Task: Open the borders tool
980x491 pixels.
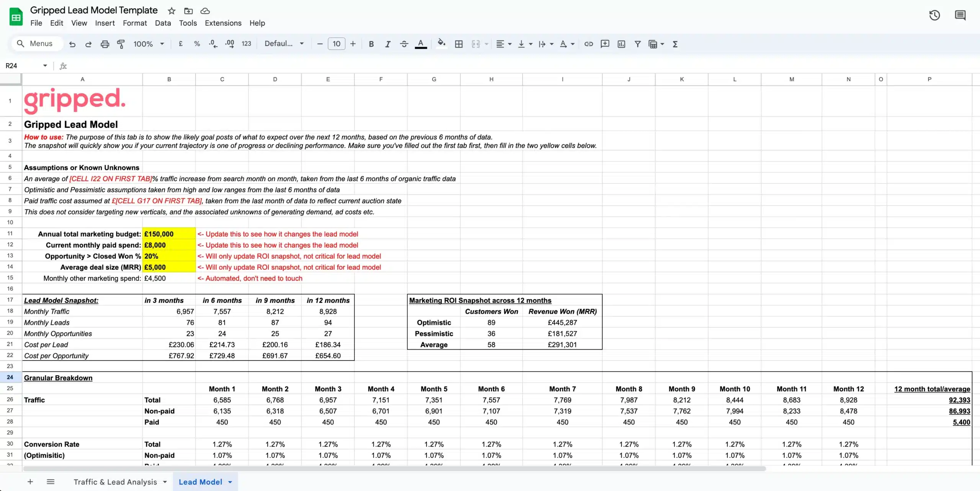Action: tap(459, 44)
